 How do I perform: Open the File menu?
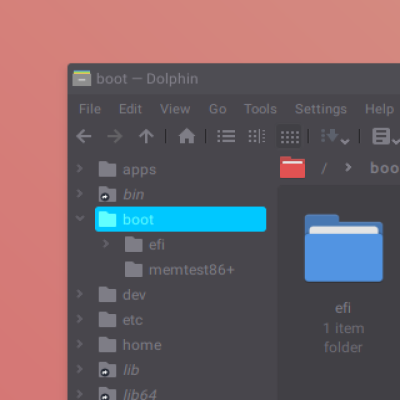[90, 109]
